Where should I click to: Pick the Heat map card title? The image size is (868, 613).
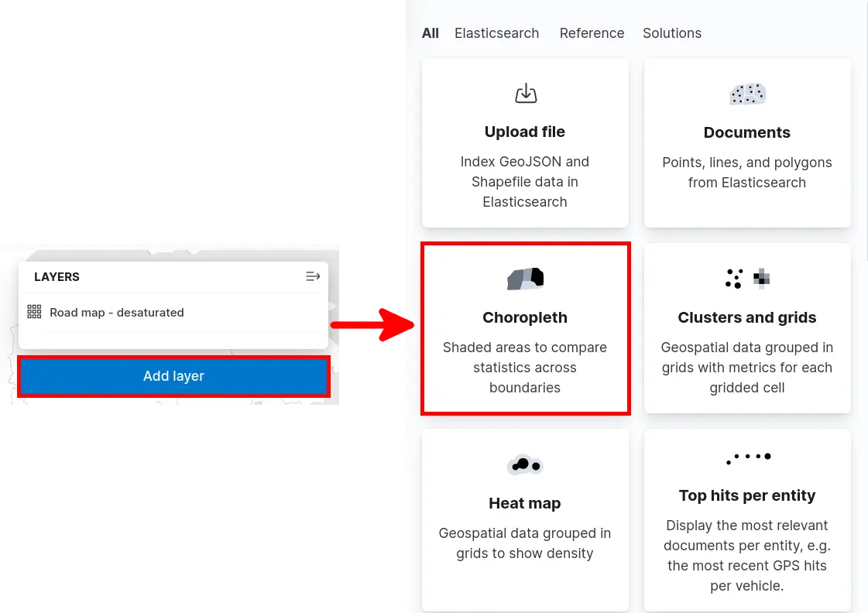[525, 503]
